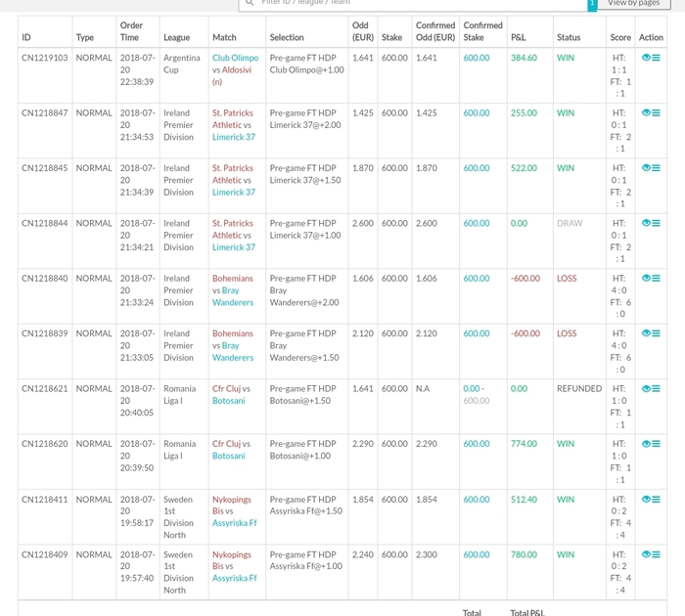
Task: Open St. Patricks Athletic link in row CN1218845
Action: tap(233, 174)
